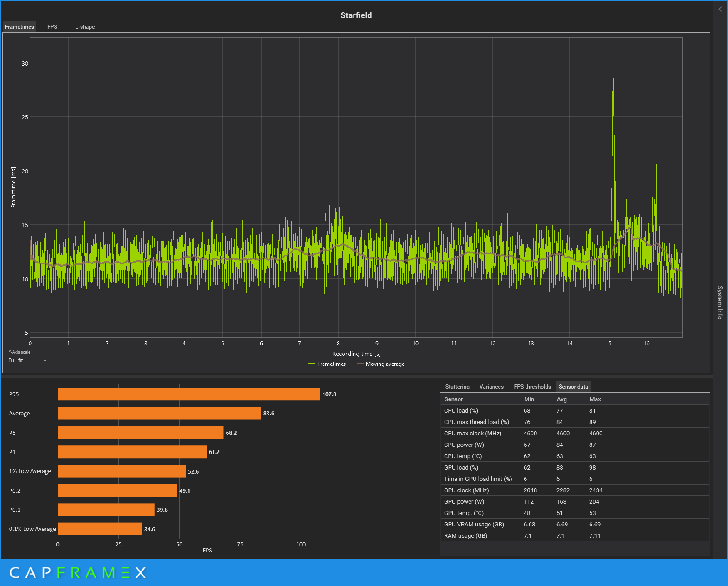This screenshot has height=586, width=728.
Task: Click the Min column header
Action: point(529,399)
